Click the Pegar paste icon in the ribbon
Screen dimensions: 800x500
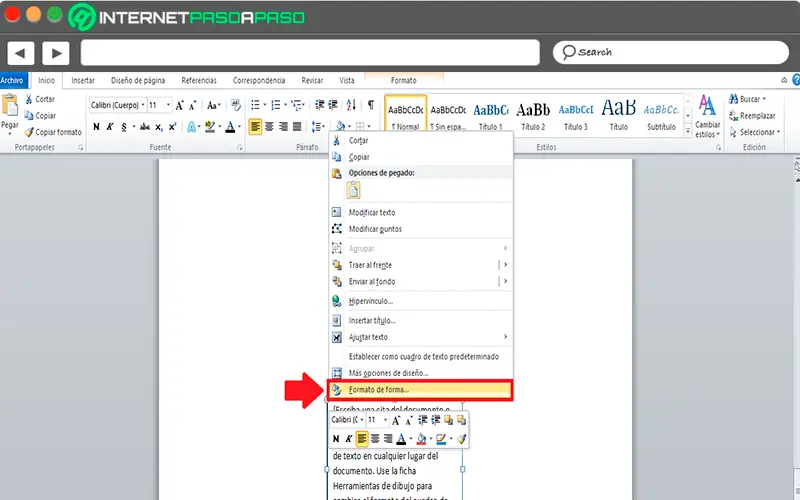click(10, 106)
